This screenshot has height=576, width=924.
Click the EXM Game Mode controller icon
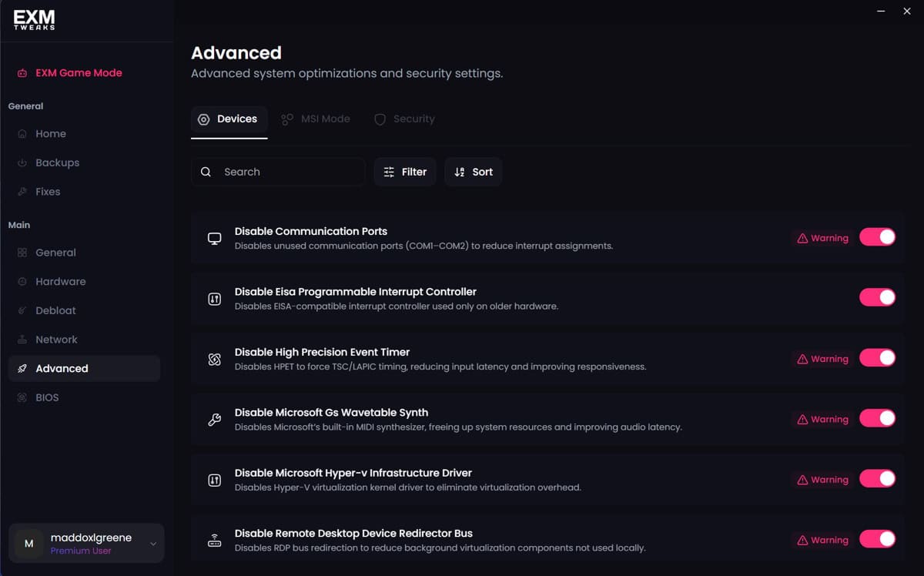22,73
